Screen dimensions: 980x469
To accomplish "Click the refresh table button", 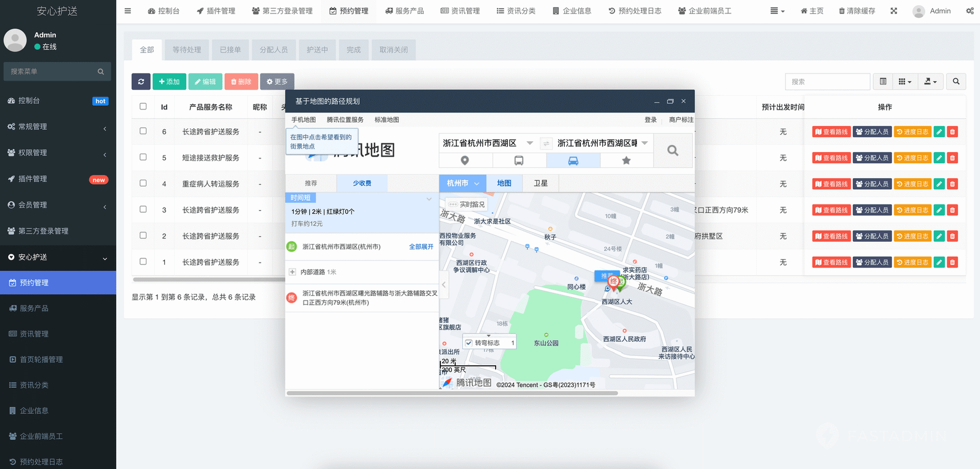I will click(x=141, y=82).
